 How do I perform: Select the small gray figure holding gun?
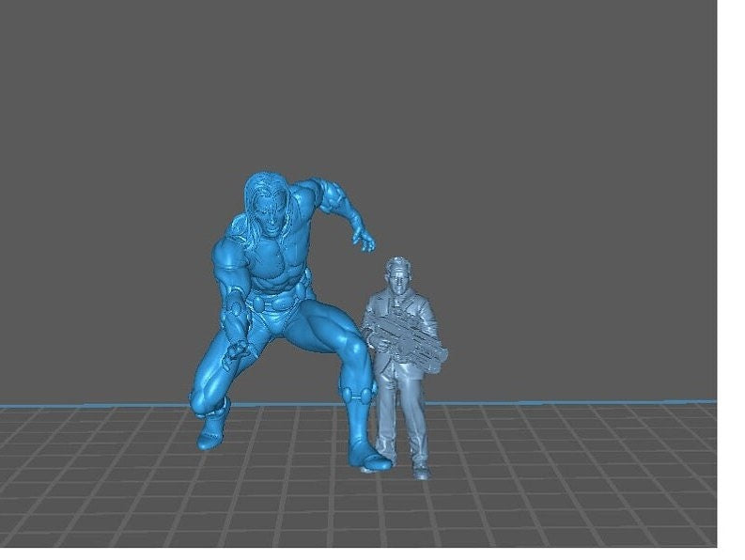pos(405,367)
